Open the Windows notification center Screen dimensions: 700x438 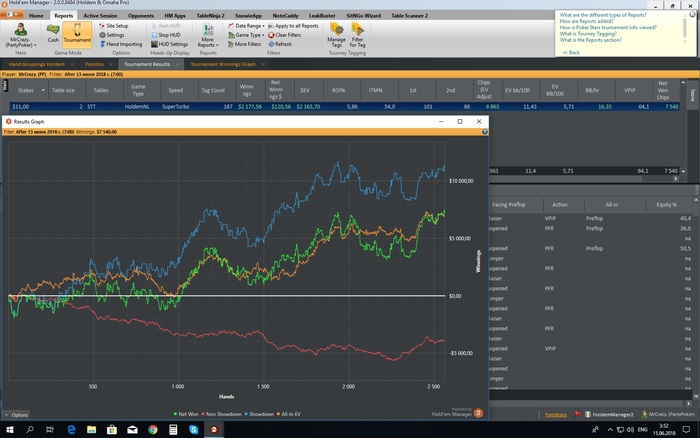tap(686, 430)
